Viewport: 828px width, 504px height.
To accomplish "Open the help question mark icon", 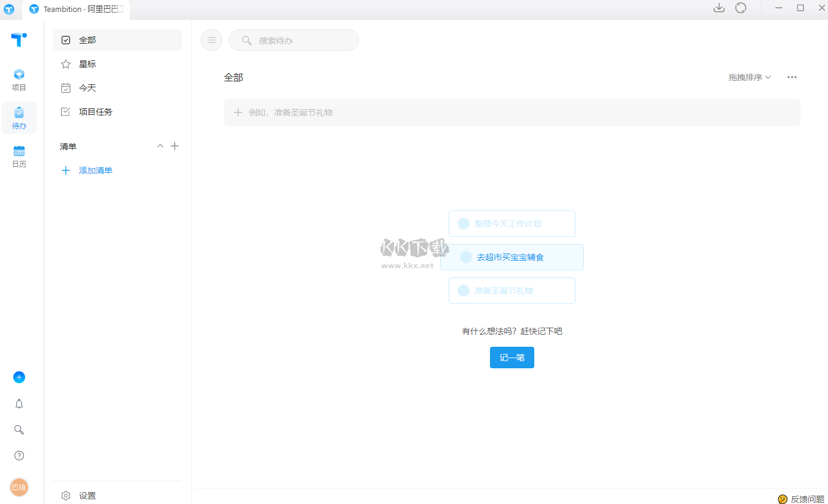I will pyautogui.click(x=19, y=456).
